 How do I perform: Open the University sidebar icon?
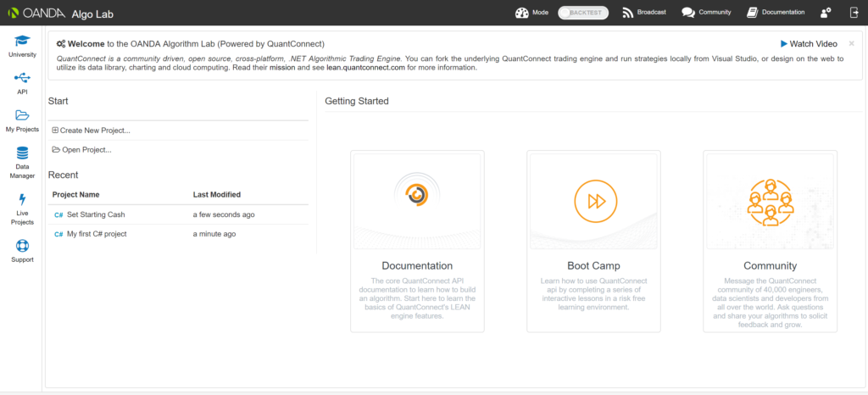21,42
